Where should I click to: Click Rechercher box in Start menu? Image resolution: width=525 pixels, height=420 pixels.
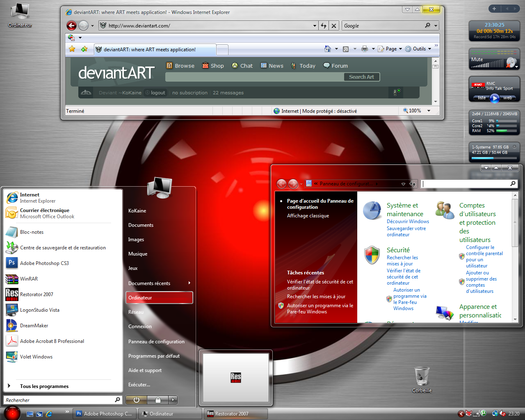coord(63,400)
